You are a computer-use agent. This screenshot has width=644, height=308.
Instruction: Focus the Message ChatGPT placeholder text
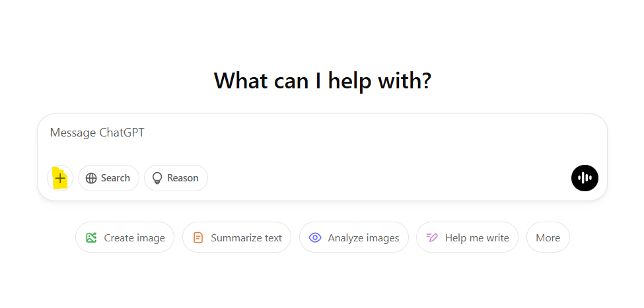pos(97,133)
